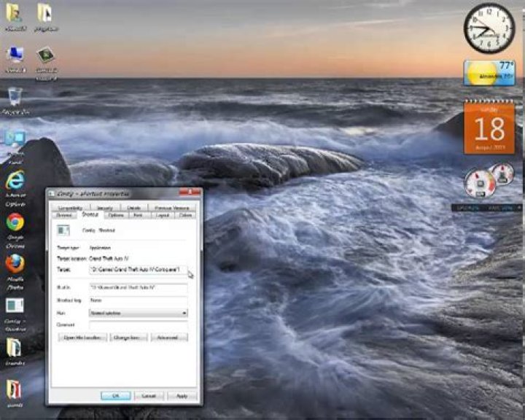Click the Advanced button
The height and width of the screenshot is (420, 525).
[x=169, y=338]
